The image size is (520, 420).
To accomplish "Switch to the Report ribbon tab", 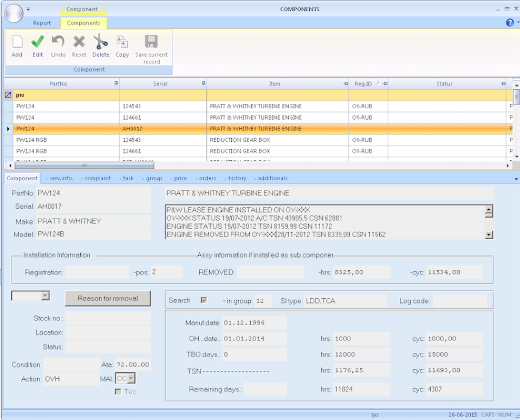I will tap(42, 23).
